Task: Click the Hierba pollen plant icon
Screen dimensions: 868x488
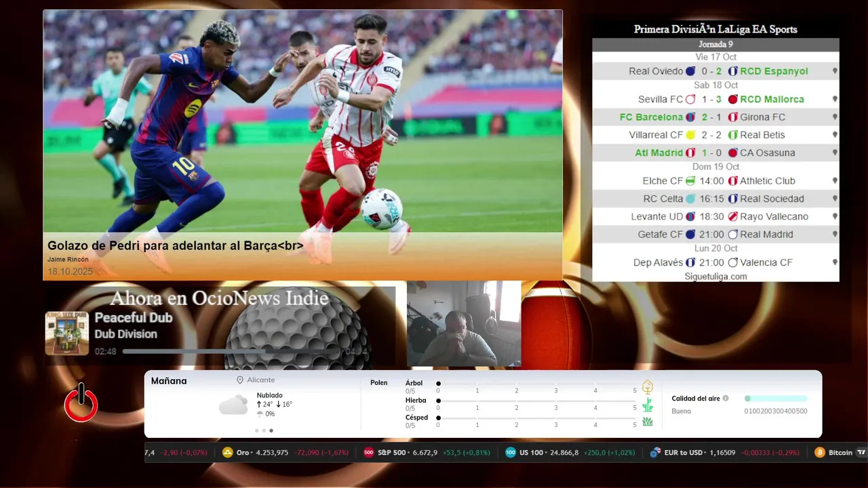Action: pos(648,405)
